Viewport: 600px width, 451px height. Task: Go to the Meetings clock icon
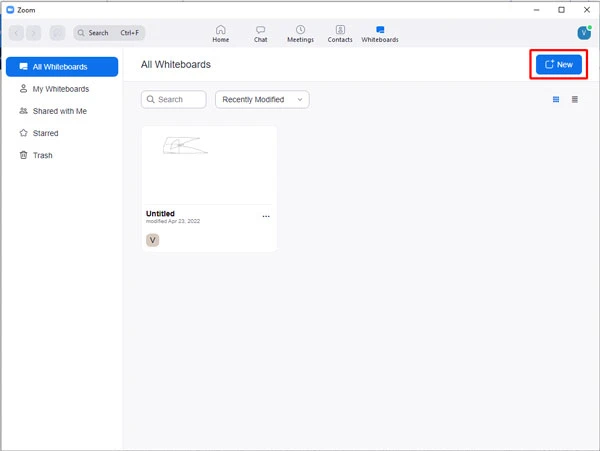coord(300,30)
